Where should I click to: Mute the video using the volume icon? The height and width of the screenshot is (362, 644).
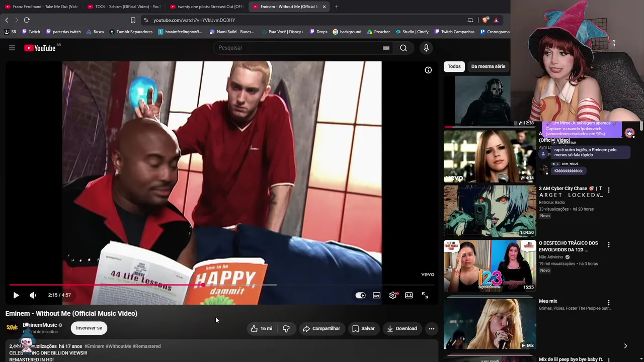point(33,295)
